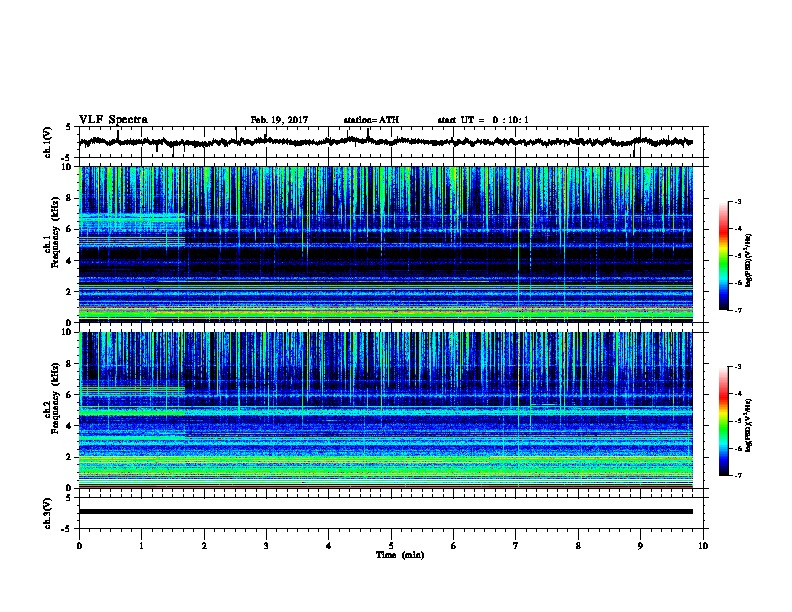Click the ch.1 'Frequency (kHz)' axis label
Image resolution: width=792 pixels, height=612 pixels.
click(x=56, y=233)
